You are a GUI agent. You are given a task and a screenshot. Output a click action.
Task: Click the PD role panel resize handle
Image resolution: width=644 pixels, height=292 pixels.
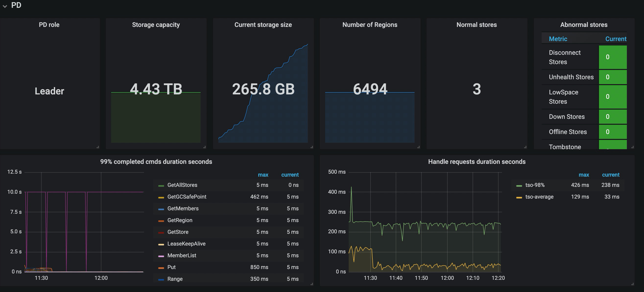coord(98,147)
